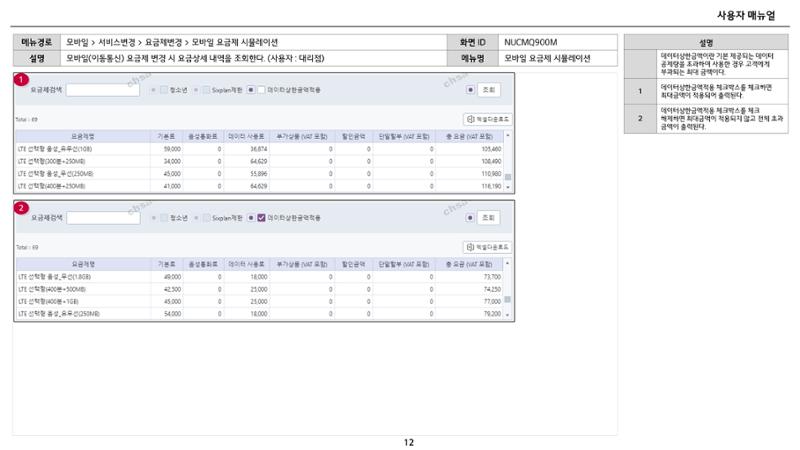Click 음성통화료 header in the table with 36,874
The height and width of the screenshot is (450, 800).
tap(203, 136)
